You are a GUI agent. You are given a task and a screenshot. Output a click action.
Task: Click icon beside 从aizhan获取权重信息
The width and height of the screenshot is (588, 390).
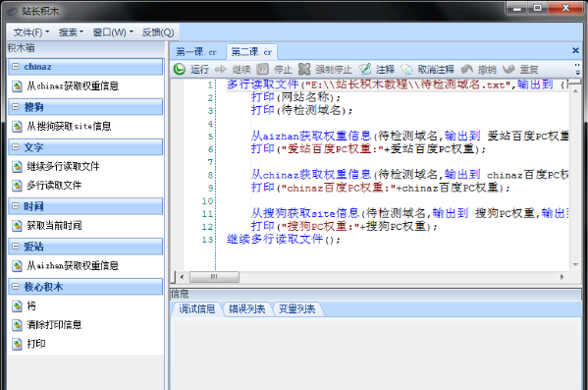[17, 266]
